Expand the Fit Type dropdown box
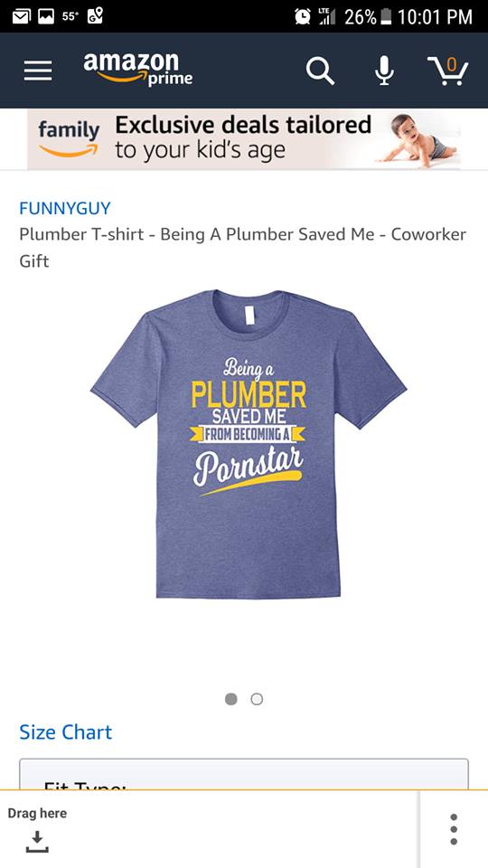 tap(244, 774)
